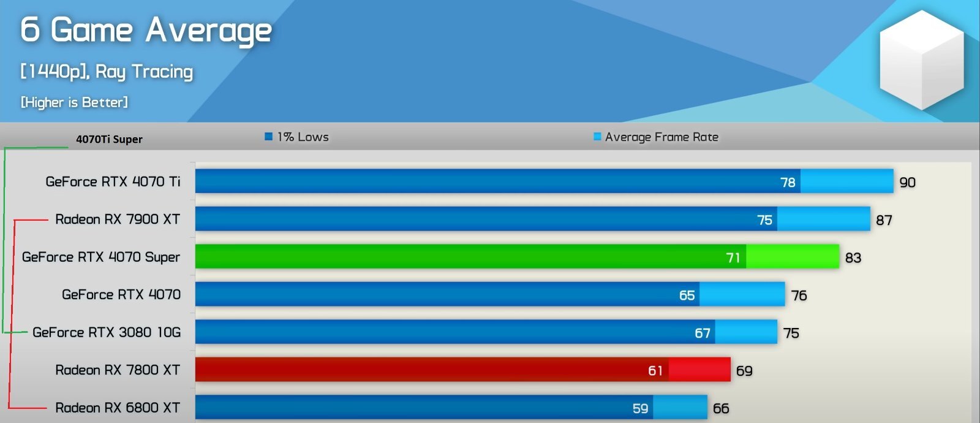The height and width of the screenshot is (423, 980).
Task: Click the red Radeon RX 7800 XT bar
Action: pos(463,370)
